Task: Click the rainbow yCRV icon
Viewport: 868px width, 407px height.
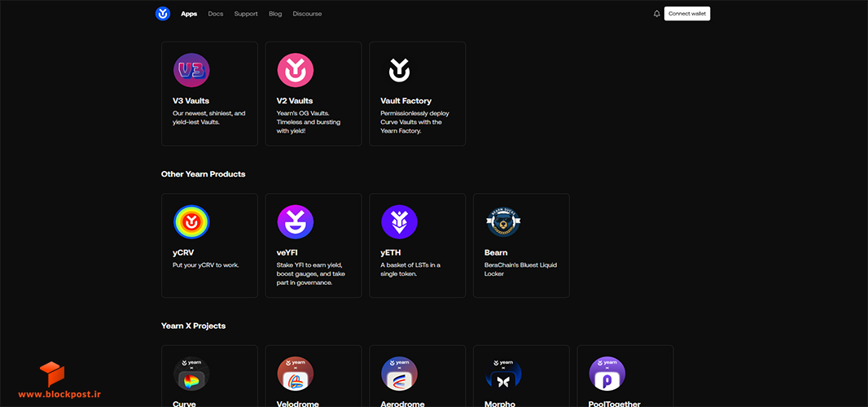Action: click(191, 222)
